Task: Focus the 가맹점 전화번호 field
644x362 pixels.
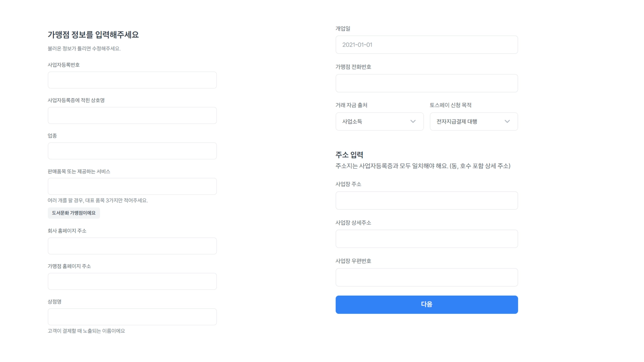Action: (427, 83)
